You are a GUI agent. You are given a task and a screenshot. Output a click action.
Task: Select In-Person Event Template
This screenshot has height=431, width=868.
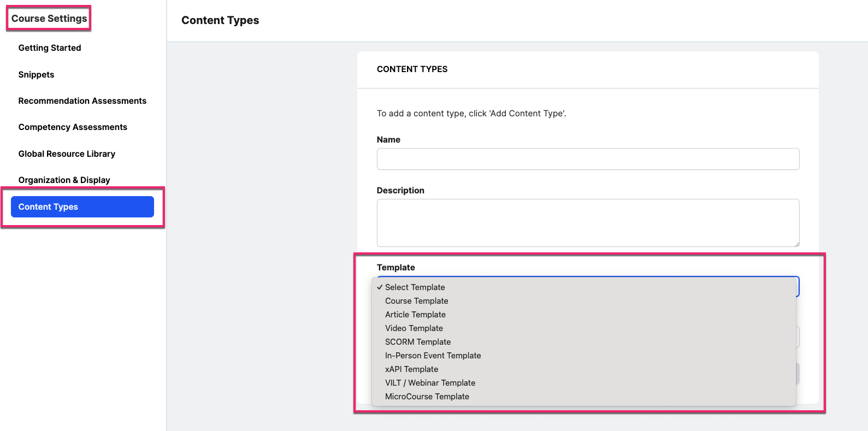click(583, 356)
